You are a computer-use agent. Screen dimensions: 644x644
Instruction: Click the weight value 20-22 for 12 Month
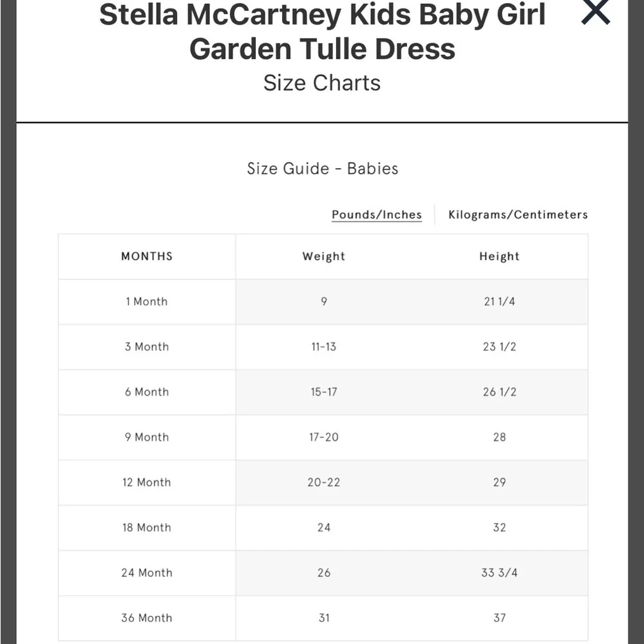[324, 482]
